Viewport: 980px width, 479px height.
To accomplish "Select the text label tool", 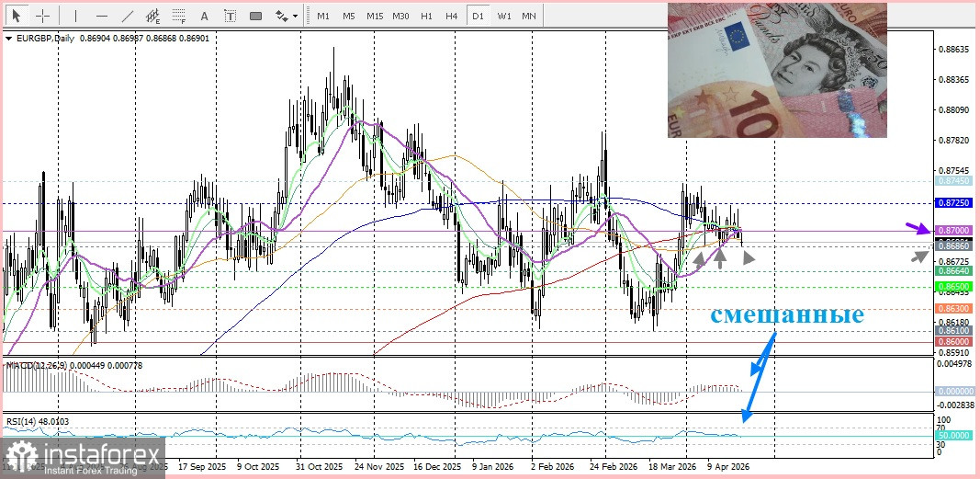I will click(x=230, y=16).
